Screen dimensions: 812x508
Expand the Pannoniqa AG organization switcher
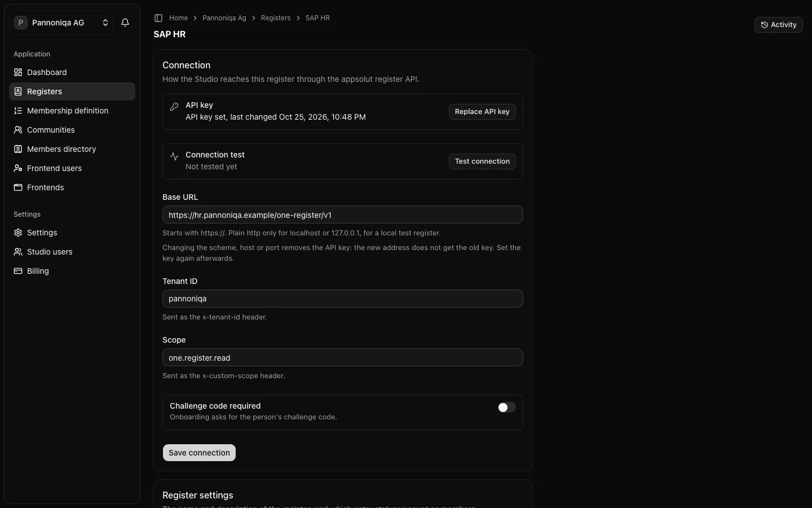click(61, 23)
